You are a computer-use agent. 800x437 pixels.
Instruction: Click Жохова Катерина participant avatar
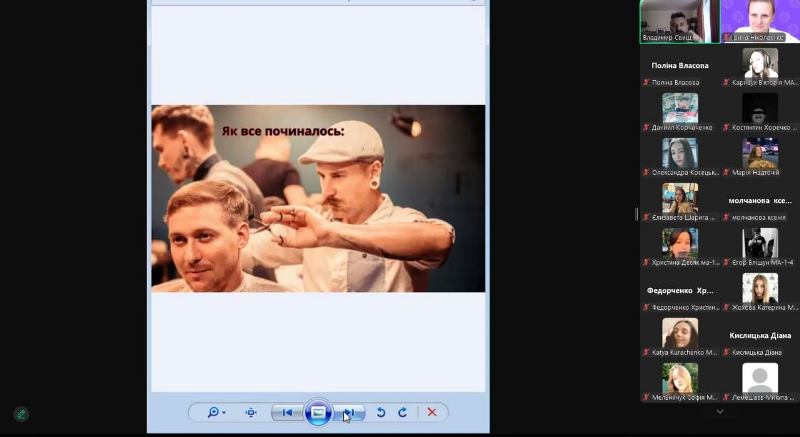pos(760,288)
